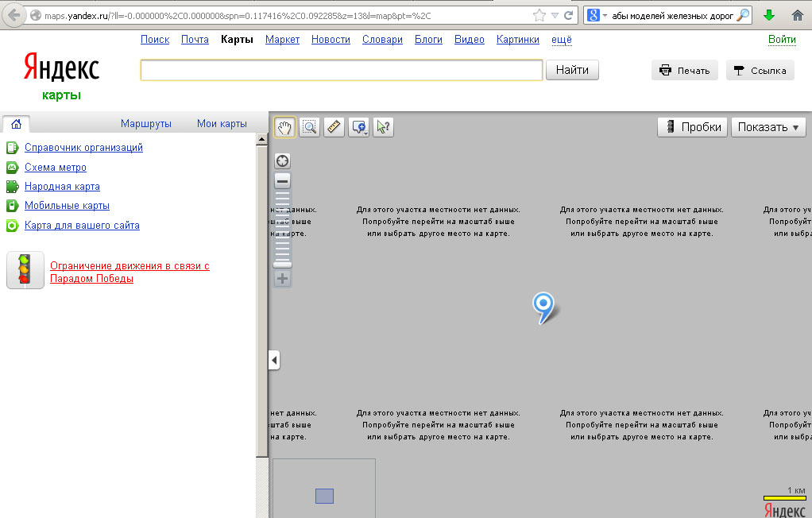812x518 pixels.
Task: Click the blue map placemark
Action: click(543, 307)
